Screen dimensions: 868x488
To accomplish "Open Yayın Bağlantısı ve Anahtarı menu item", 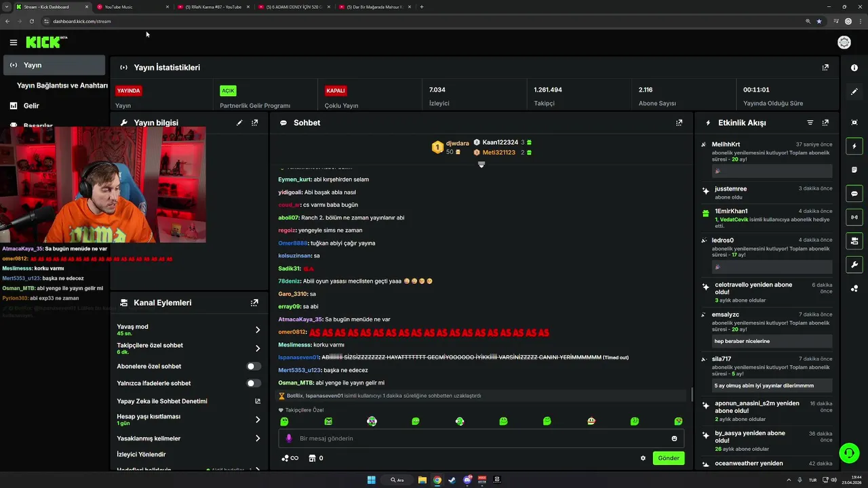I will pyautogui.click(x=62, y=85).
